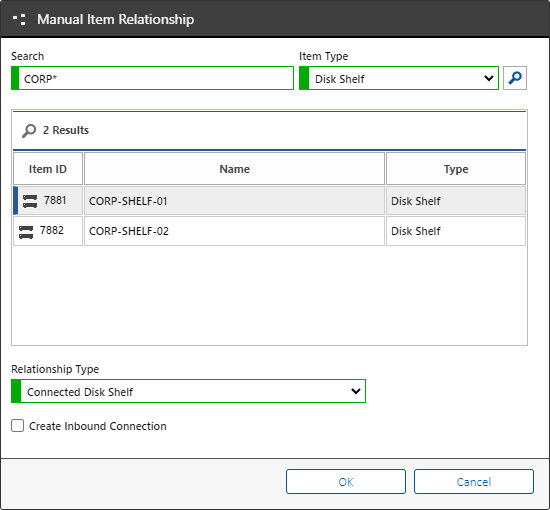550x510 pixels.
Task: Click into the Search input field
Action: (x=152, y=78)
